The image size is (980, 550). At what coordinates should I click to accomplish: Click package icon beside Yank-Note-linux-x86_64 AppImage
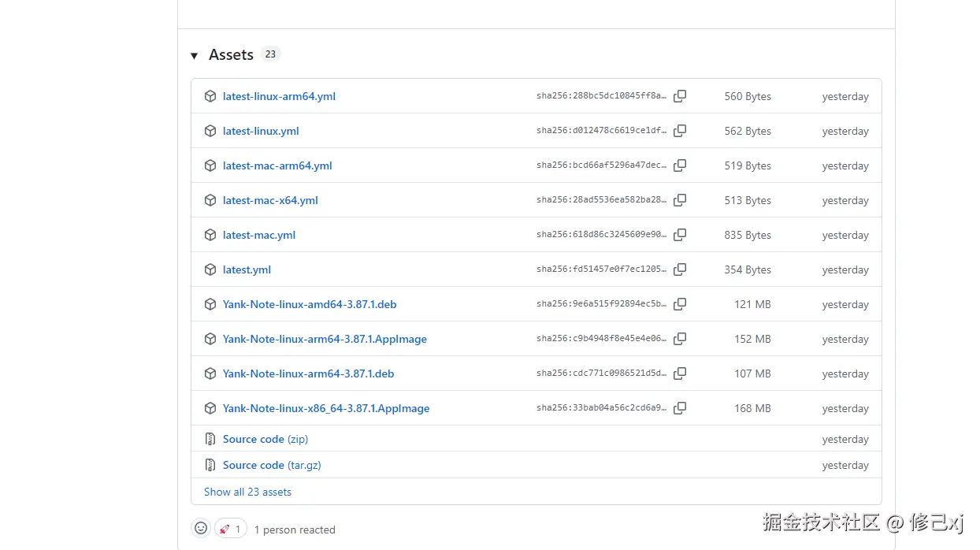click(x=210, y=408)
